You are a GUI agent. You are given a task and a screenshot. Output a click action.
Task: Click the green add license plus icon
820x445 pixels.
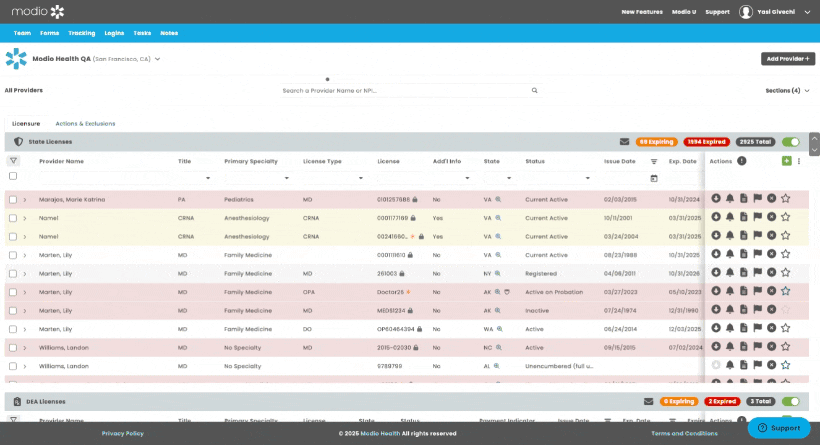[786, 161]
